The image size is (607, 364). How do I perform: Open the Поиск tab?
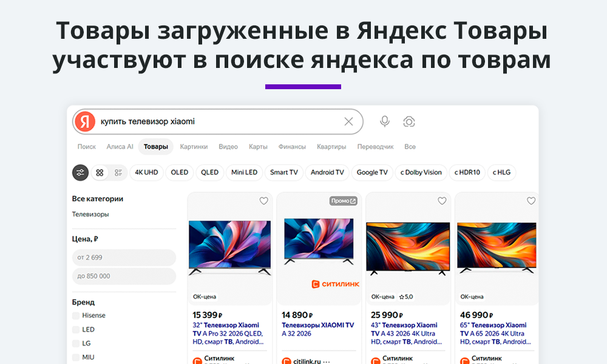(86, 147)
